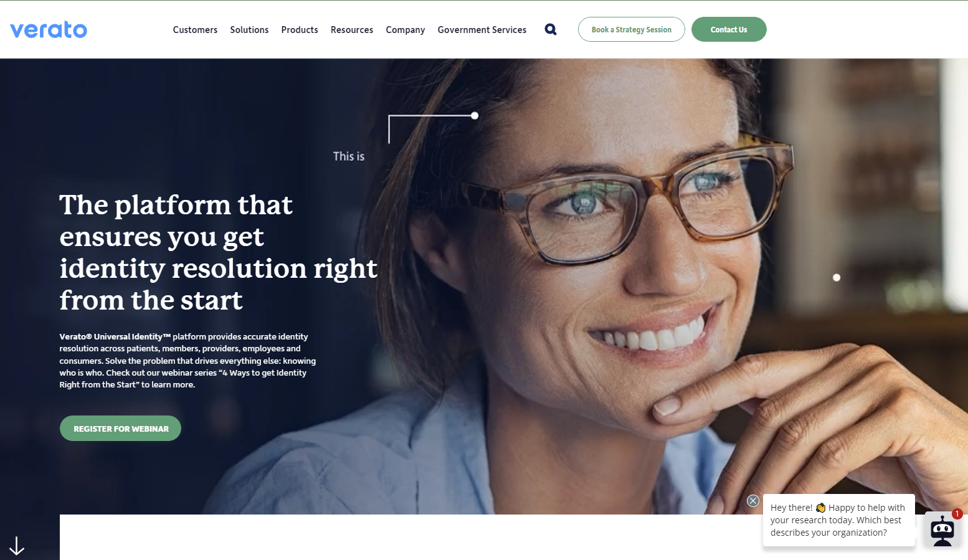Screen dimensions: 968x560
Task: Click the chat greeting message bubble
Action: tap(838, 520)
